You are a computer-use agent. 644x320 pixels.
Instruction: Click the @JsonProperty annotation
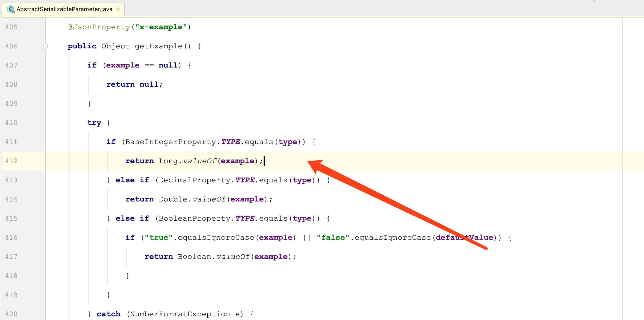tap(99, 27)
